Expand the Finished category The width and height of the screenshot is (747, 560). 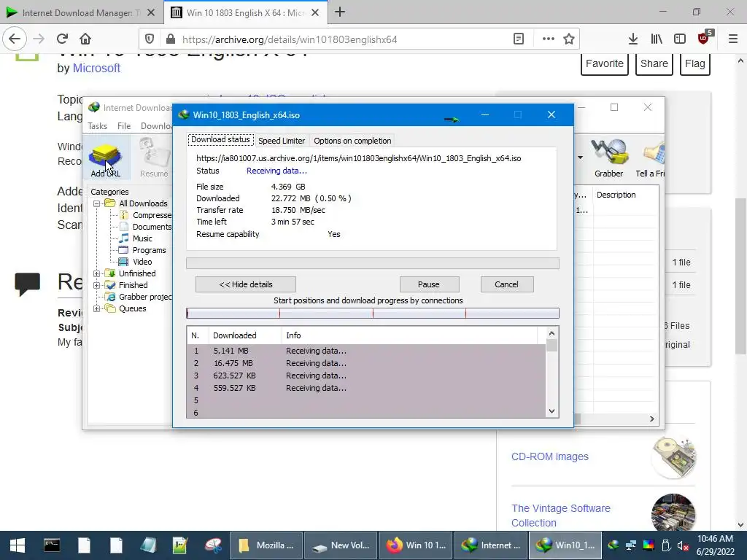97,285
